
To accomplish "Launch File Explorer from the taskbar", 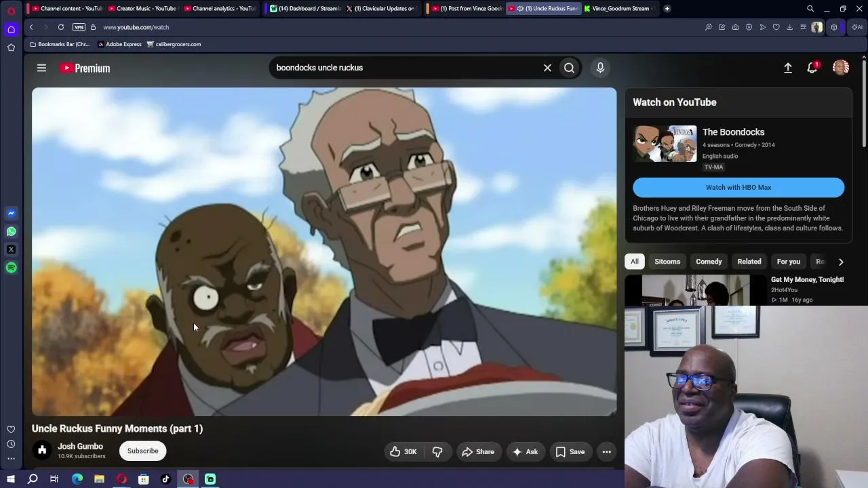I will coord(99,479).
